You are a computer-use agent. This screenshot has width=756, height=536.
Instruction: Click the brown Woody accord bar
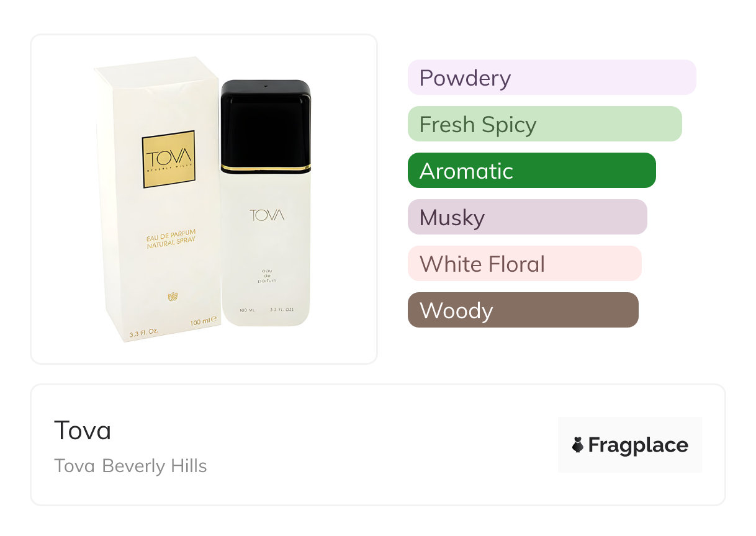(x=523, y=310)
